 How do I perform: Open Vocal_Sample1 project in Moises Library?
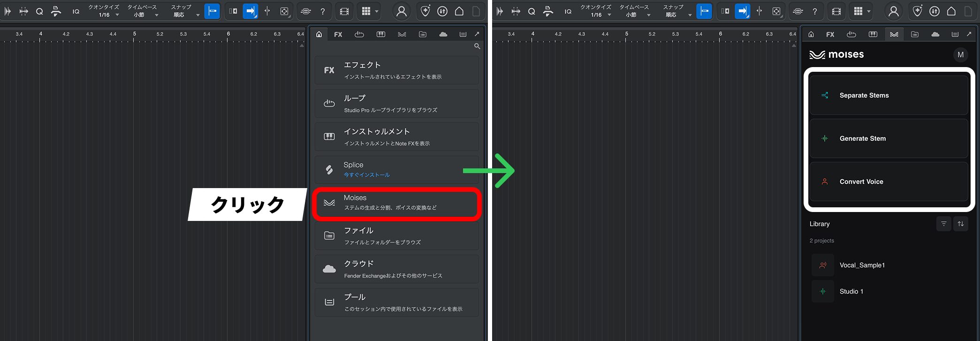click(x=889, y=265)
